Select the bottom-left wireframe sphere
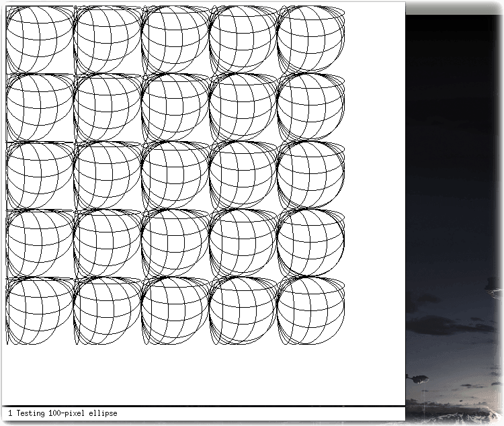 pyautogui.click(x=40, y=311)
